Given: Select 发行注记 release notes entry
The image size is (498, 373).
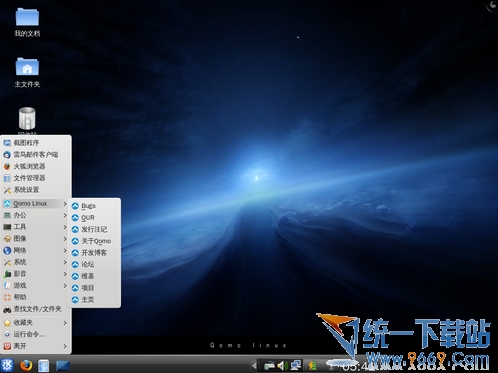Looking at the screenshot, I should point(94,229).
